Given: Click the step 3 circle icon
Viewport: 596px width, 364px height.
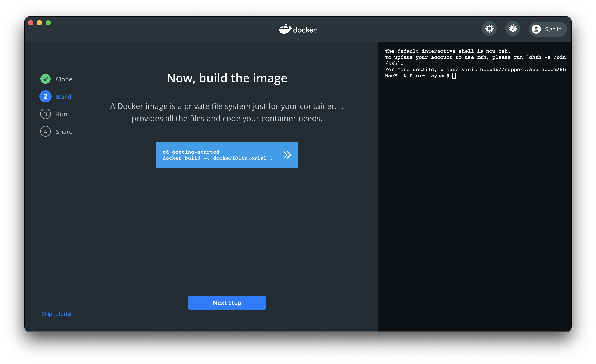Looking at the screenshot, I should (46, 114).
